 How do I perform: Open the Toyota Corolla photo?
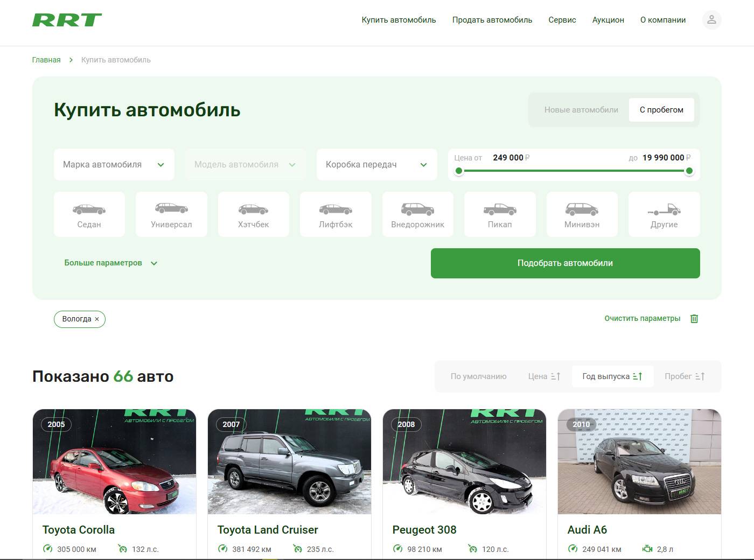pyautogui.click(x=114, y=462)
